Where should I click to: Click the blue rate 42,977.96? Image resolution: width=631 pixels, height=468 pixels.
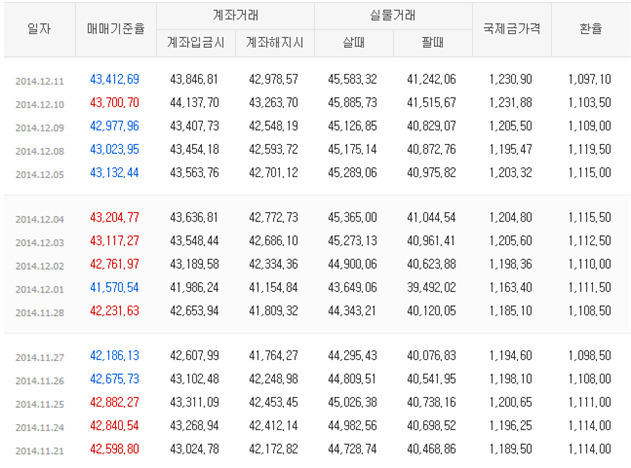[x=115, y=126]
